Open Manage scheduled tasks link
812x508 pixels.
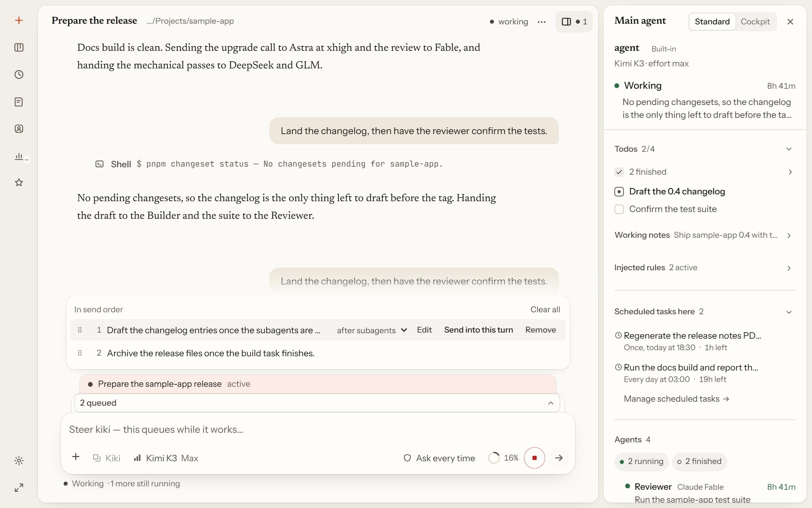click(x=676, y=399)
